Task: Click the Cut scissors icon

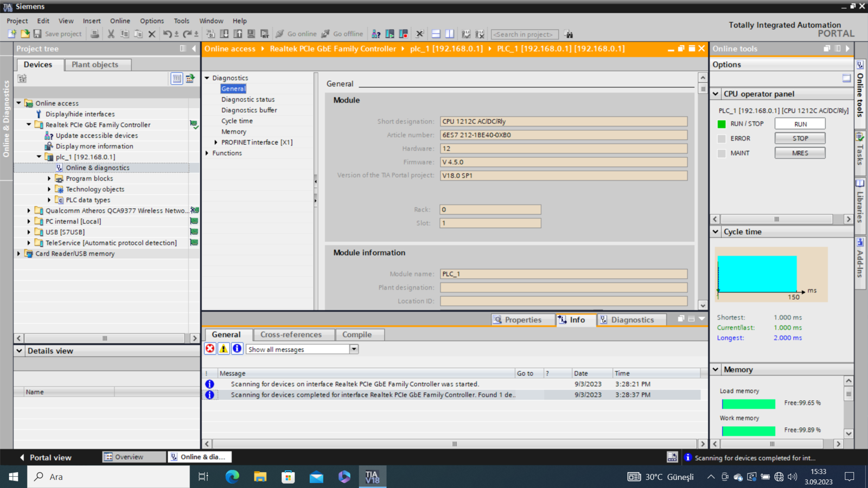Action: 111,34
